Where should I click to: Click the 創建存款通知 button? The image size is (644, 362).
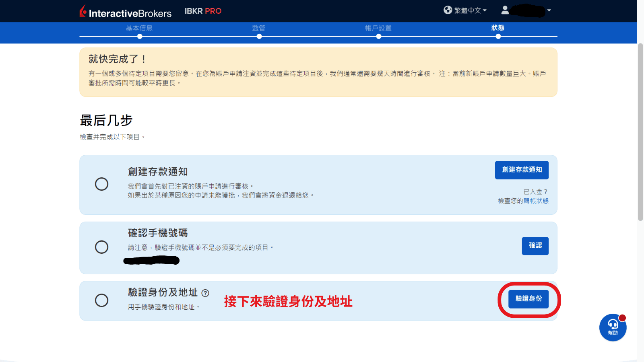click(x=522, y=170)
